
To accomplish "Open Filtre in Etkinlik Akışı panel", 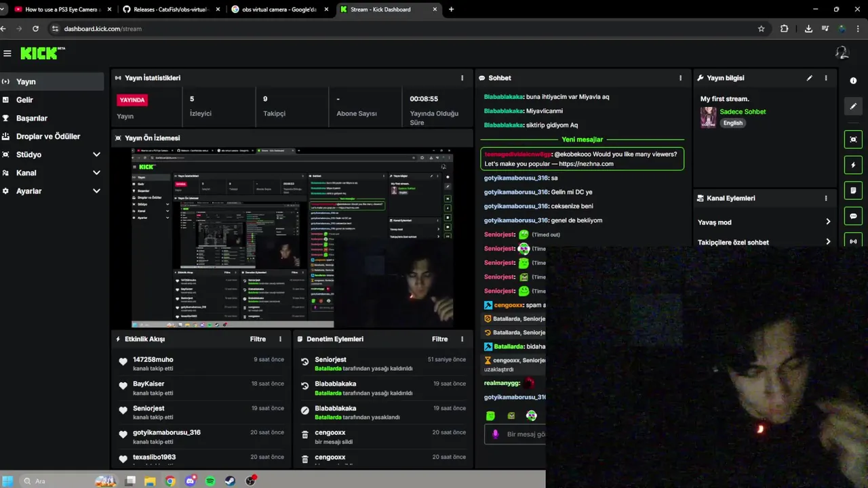I will (258, 339).
